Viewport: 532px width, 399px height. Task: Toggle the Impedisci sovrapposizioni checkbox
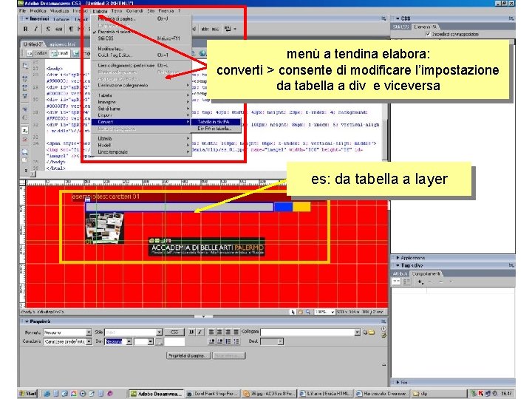428,34
